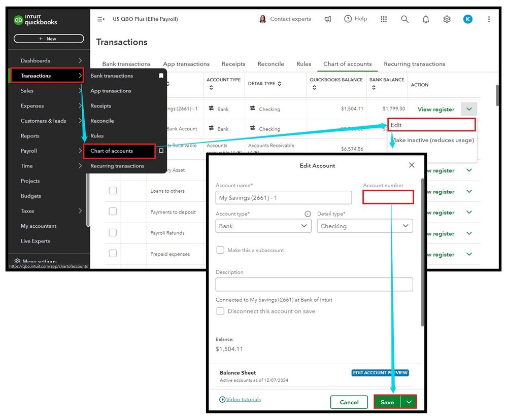Select the Payroll Refunds row checkbox

(x=113, y=232)
